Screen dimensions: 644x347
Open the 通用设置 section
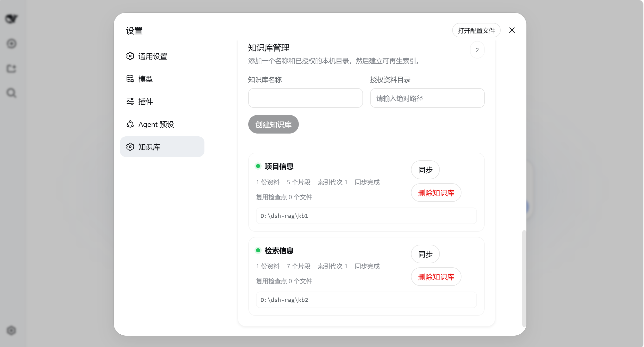pyautogui.click(x=162, y=56)
